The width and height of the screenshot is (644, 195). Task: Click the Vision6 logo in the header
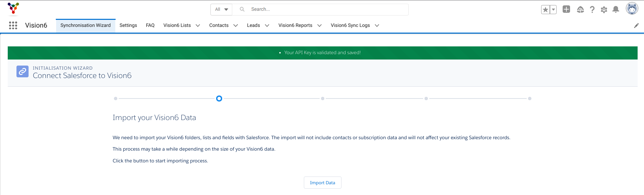[x=13, y=9]
